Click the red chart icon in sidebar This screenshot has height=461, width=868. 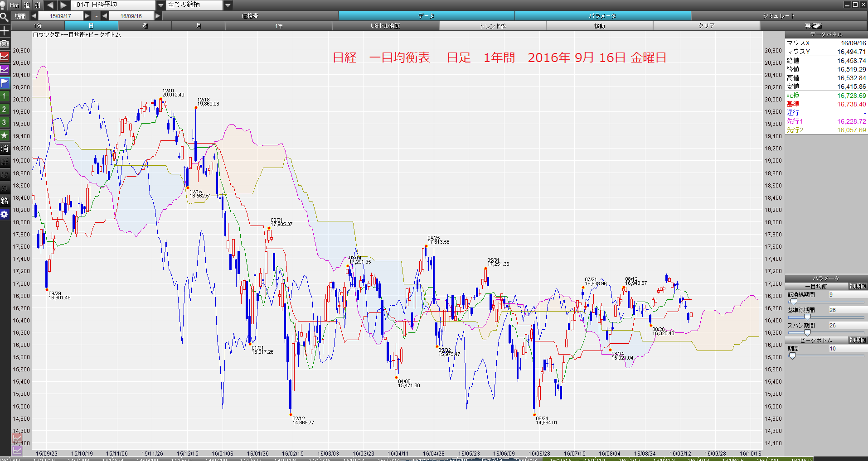[5, 57]
